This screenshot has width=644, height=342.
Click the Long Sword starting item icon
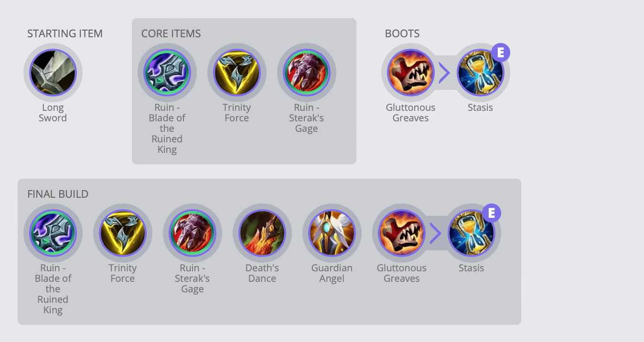[x=53, y=73]
